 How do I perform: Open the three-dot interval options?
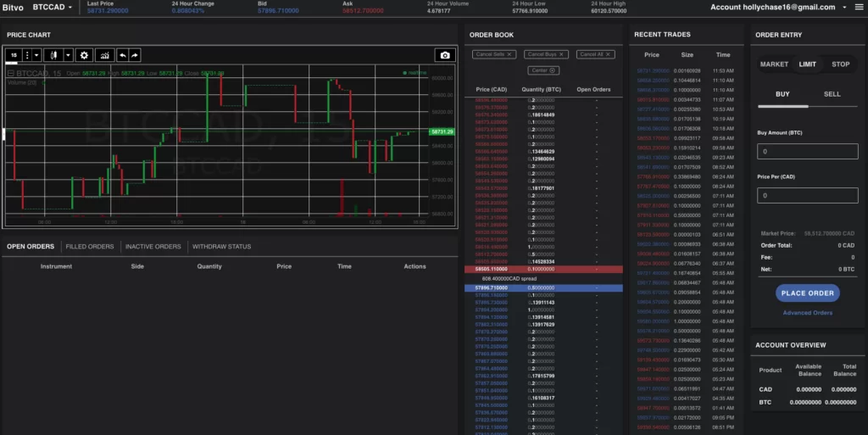[x=27, y=55]
